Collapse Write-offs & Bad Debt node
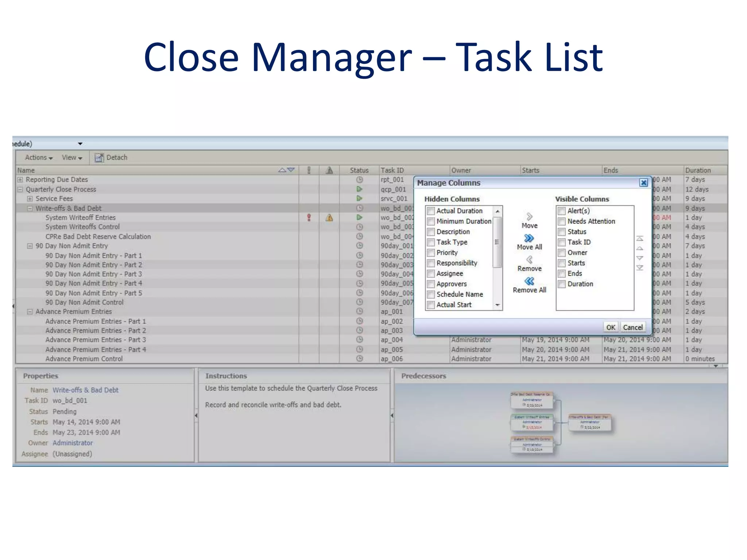This screenshot has height=560, width=747. pyautogui.click(x=30, y=209)
